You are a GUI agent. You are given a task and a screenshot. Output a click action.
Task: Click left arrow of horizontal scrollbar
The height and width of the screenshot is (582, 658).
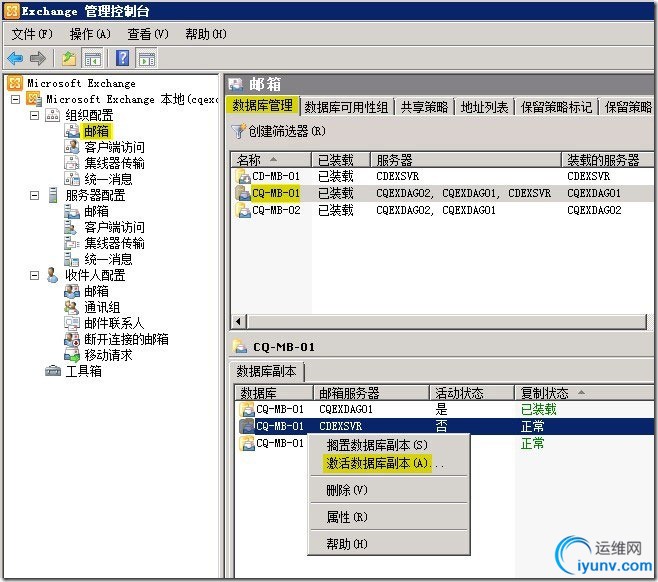point(238,322)
